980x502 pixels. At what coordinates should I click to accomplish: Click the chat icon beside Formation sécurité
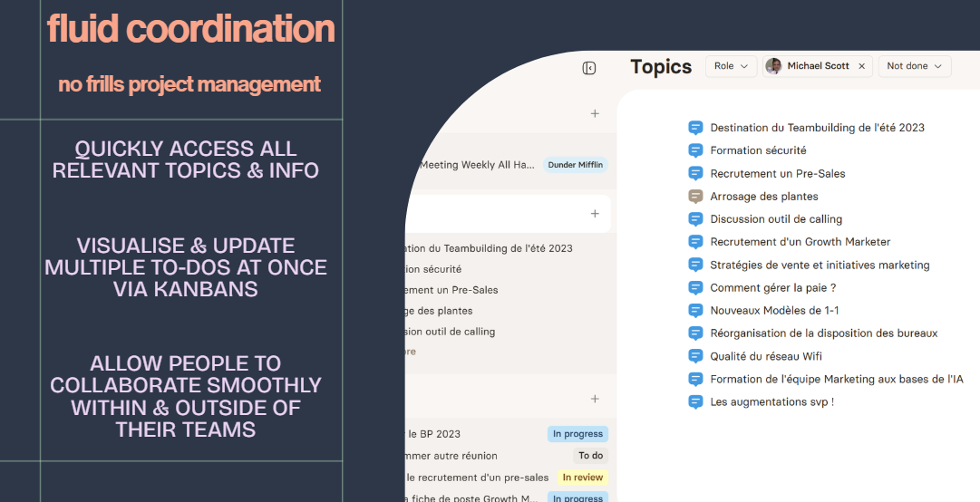pos(695,150)
